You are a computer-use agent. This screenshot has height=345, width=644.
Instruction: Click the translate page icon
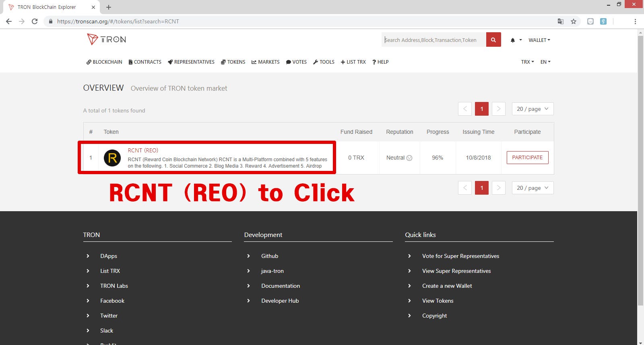pos(560,21)
